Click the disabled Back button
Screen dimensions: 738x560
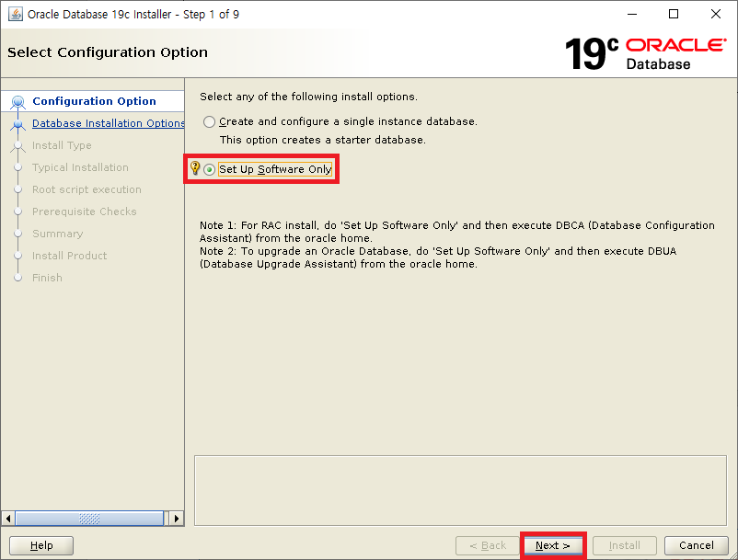click(x=488, y=545)
